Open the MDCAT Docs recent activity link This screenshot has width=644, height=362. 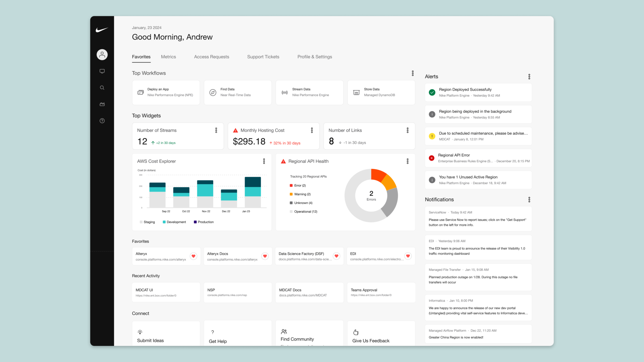[x=309, y=292]
